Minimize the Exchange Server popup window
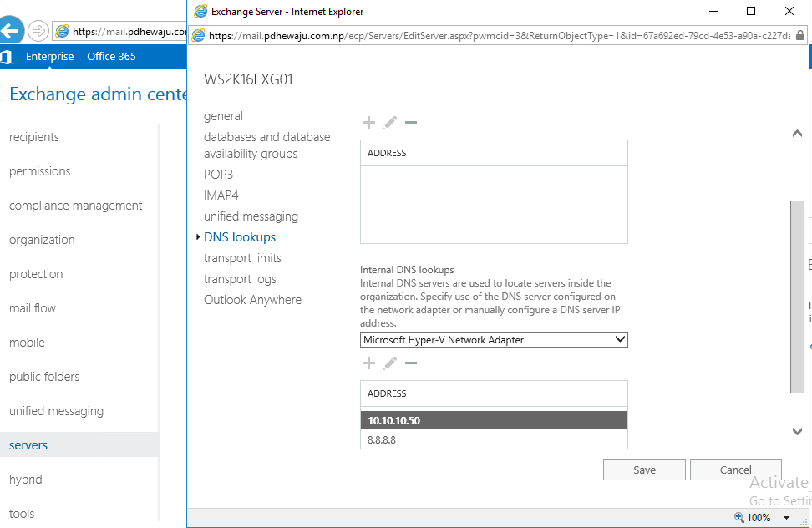This screenshot has width=812, height=528. pos(713,11)
